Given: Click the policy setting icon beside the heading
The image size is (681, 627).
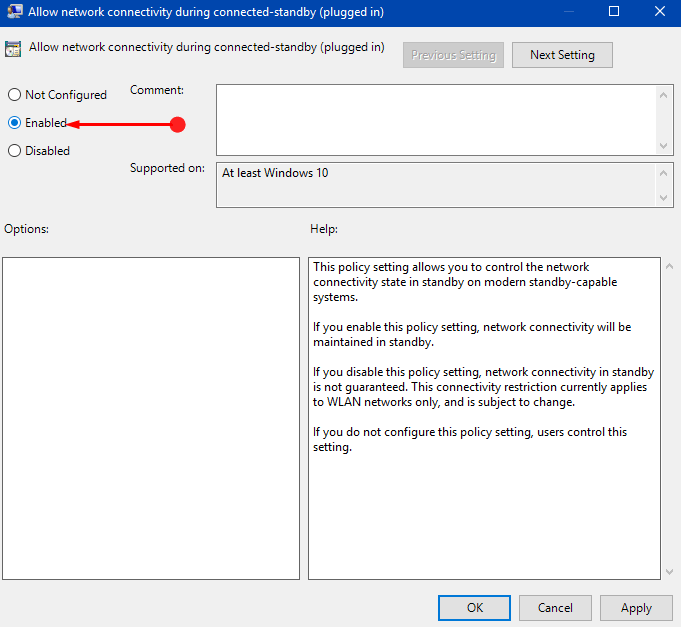Looking at the screenshot, I should [x=13, y=49].
